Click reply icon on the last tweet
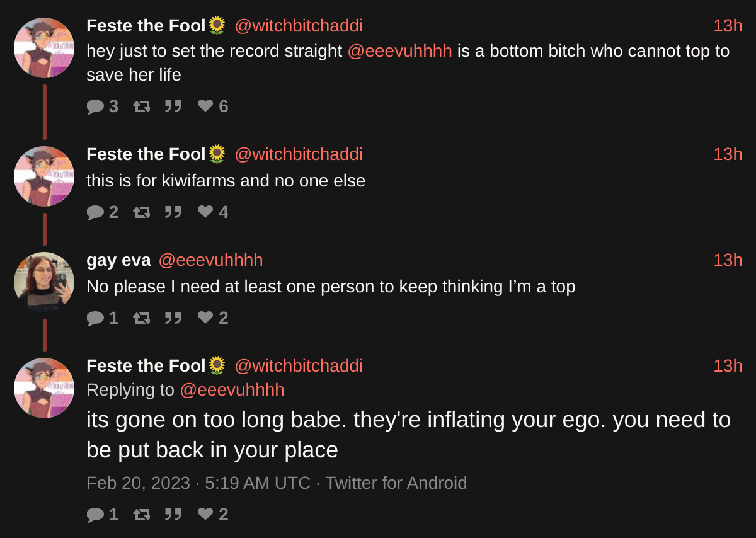The height and width of the screenshot is (538, 756). tap(95, 515)
